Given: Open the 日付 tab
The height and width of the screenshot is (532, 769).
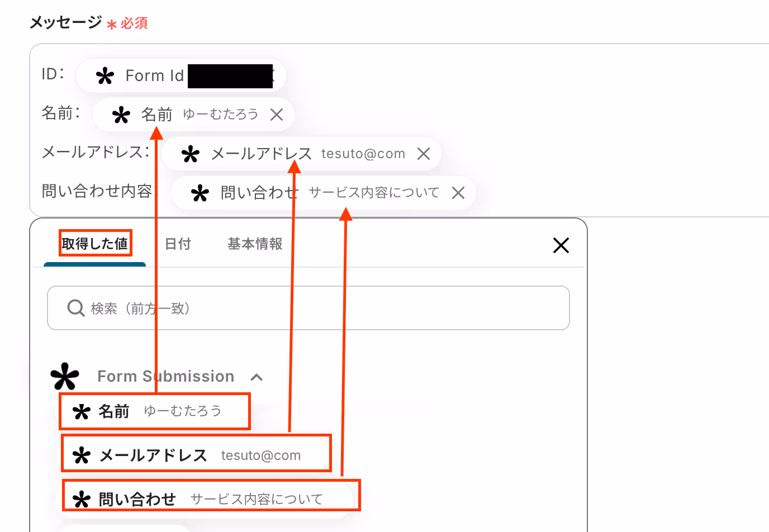Looking at the screenshot, I should tap(178, 244).
